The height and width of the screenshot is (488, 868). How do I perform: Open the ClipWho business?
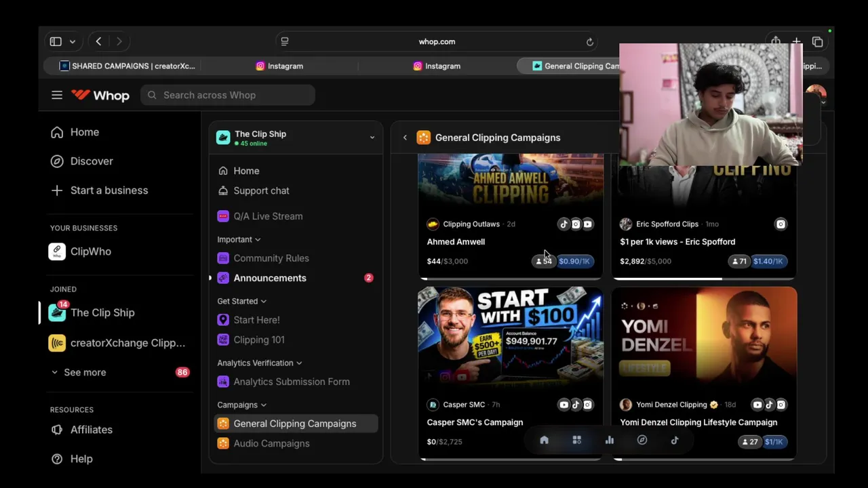(81, 251)
